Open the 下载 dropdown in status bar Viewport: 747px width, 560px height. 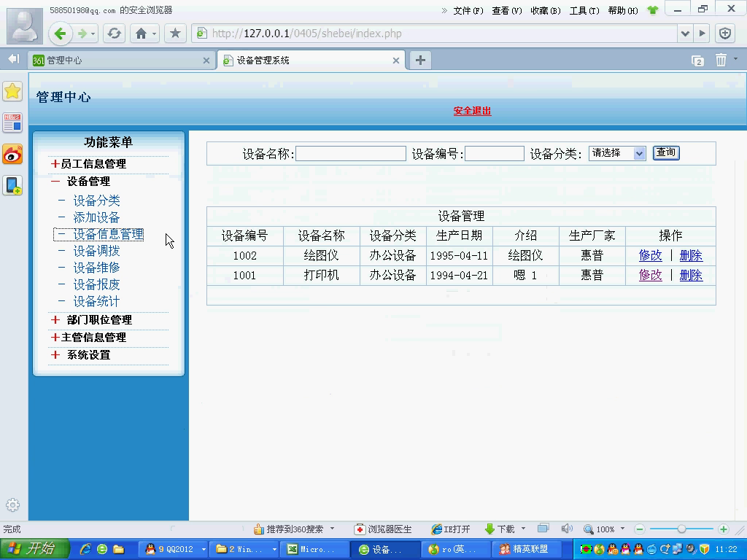523,529
